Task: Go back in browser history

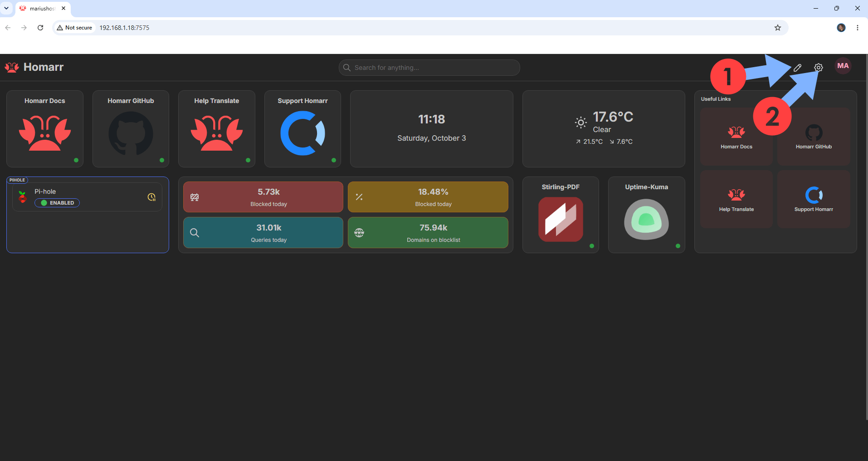Action: tap(8, 28)
